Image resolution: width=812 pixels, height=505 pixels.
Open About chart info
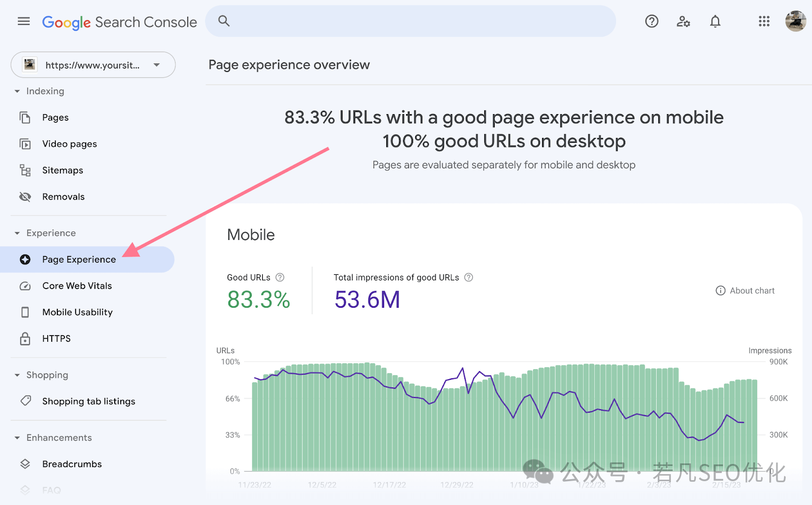(x=745, y=291)
